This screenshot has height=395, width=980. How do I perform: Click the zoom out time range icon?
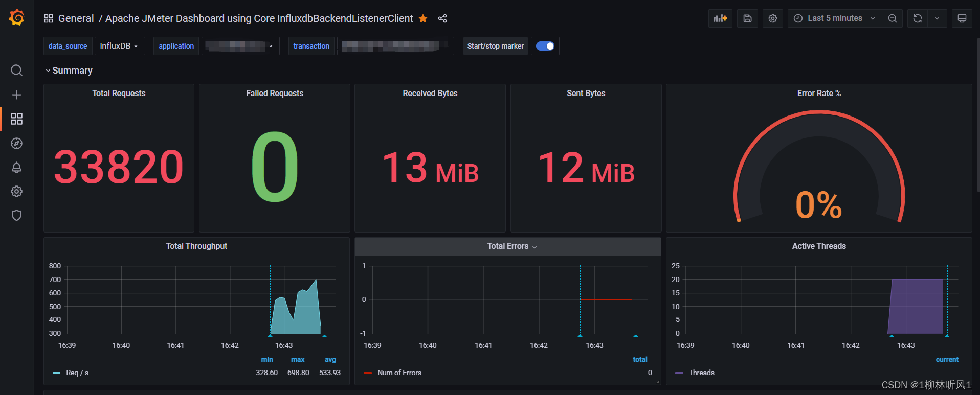[892, 18]
